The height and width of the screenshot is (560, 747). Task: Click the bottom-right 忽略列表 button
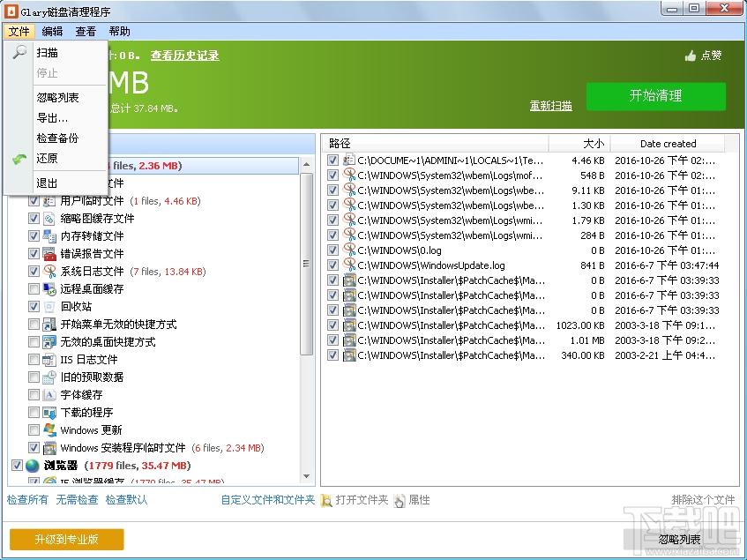click(679, 540)
